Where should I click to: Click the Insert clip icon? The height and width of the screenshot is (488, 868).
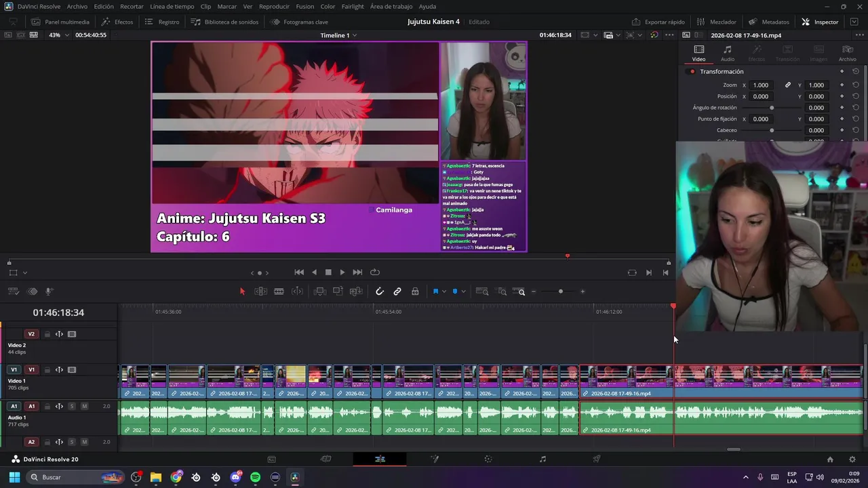point(320,291)
